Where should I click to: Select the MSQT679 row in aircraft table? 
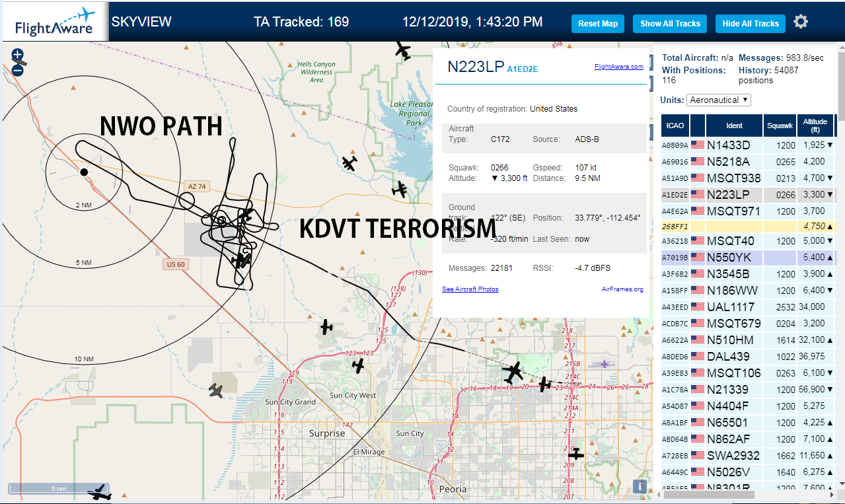tap(748, 324)
